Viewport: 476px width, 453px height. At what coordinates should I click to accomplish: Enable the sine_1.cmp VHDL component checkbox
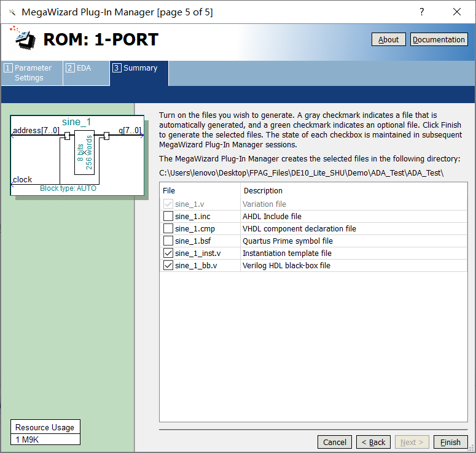click(168, 228)
